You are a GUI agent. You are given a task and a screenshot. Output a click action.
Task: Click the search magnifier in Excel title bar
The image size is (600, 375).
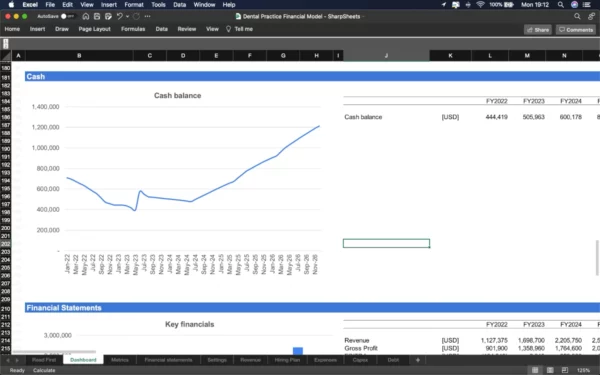[577, 16]
